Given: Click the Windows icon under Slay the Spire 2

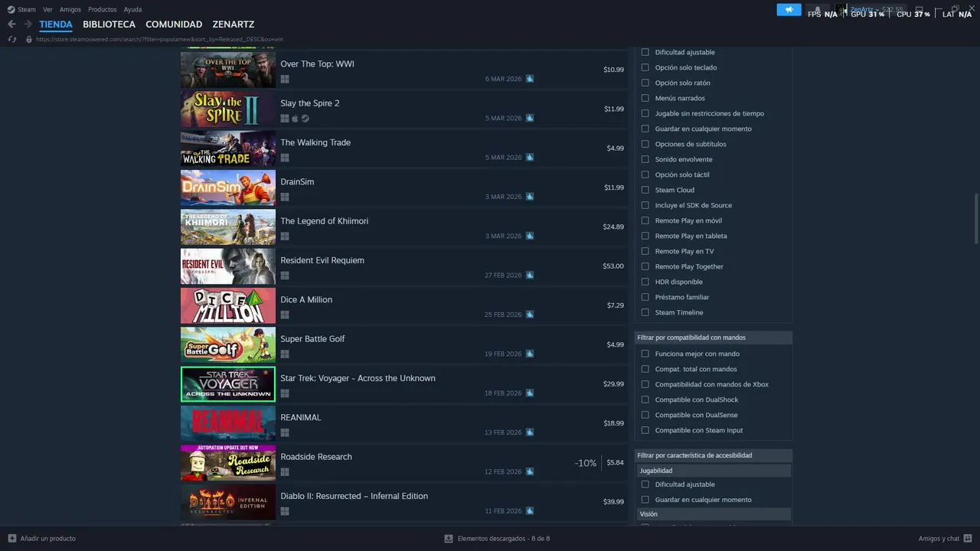Looking at the screenshot, I should (x=285, y=118).
